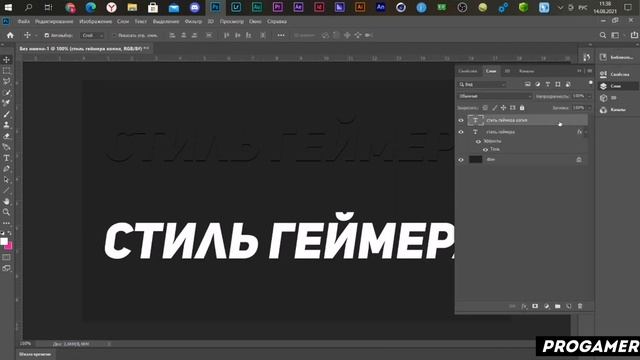Select the Hand tool
The width and height of the screenshot is (640, 360).
coord(7,201)
